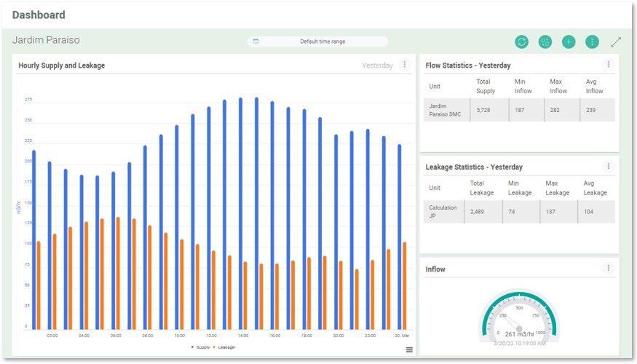Click Avg Leakage value 104

588,212
